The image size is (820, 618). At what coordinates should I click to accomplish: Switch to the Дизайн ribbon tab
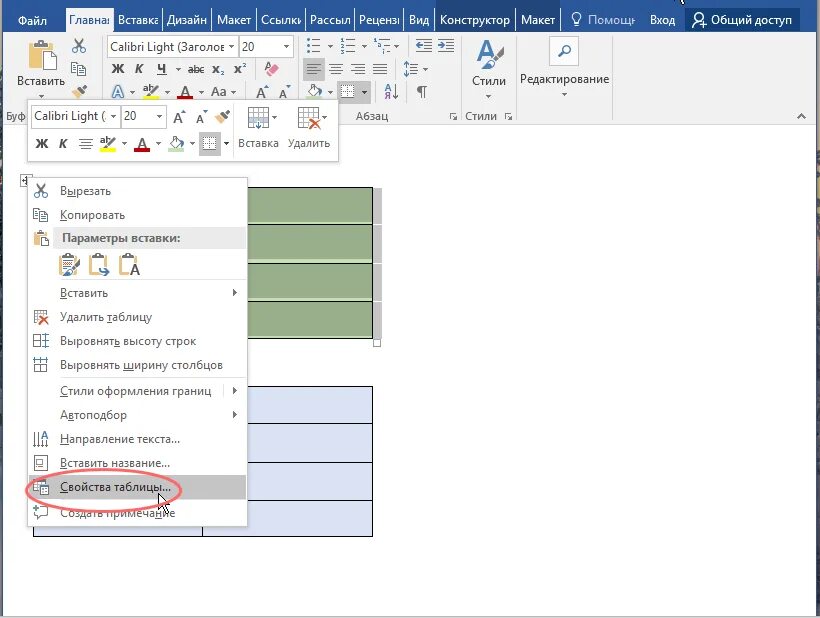pos(187,20)
